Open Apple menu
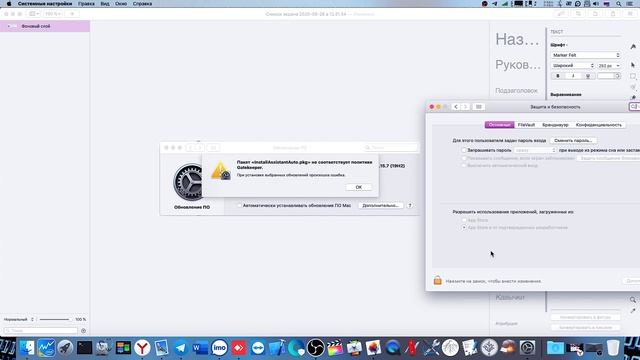Image resolution: width=640 pixels, height=360 pixels. click(9, 4)
